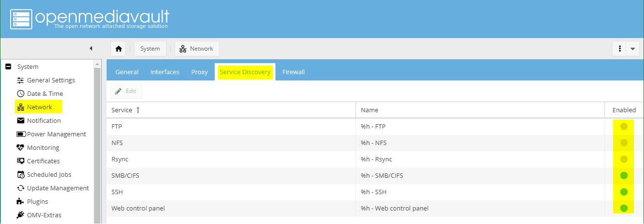
Task: Select the Rsync service row
Action: point(375,159)
